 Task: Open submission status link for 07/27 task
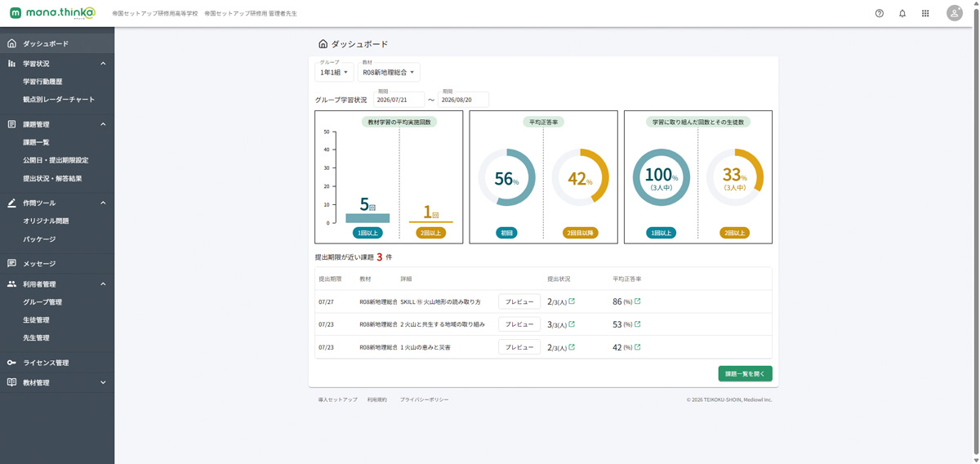(x=572, y=301)
